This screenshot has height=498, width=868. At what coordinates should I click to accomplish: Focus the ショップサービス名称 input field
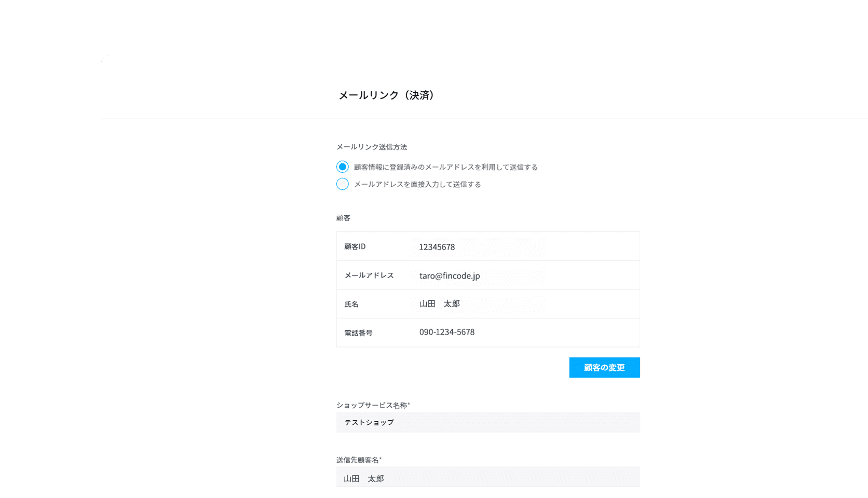pyautogui.click(x=488, y=422)
